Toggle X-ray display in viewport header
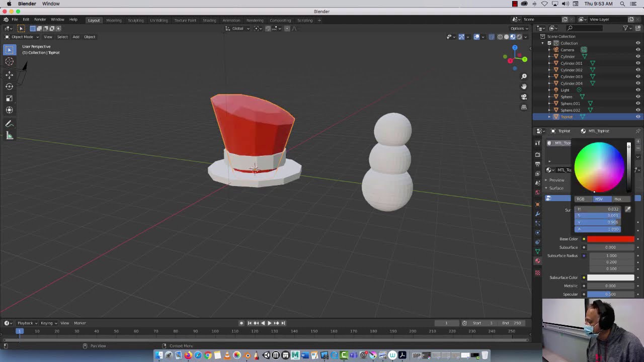 click(492, 37)
